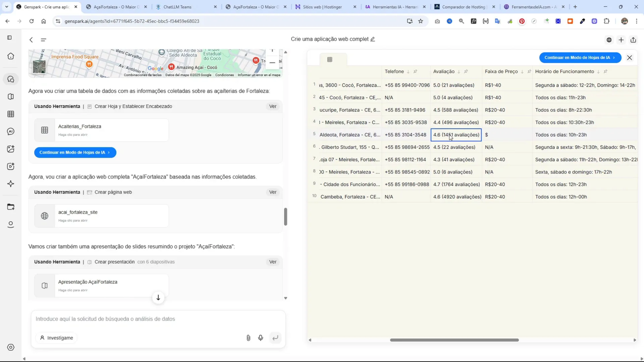Click Ver next to Crear página web
The width and height of the screenshot is (644, 362).
pos(272,192)
